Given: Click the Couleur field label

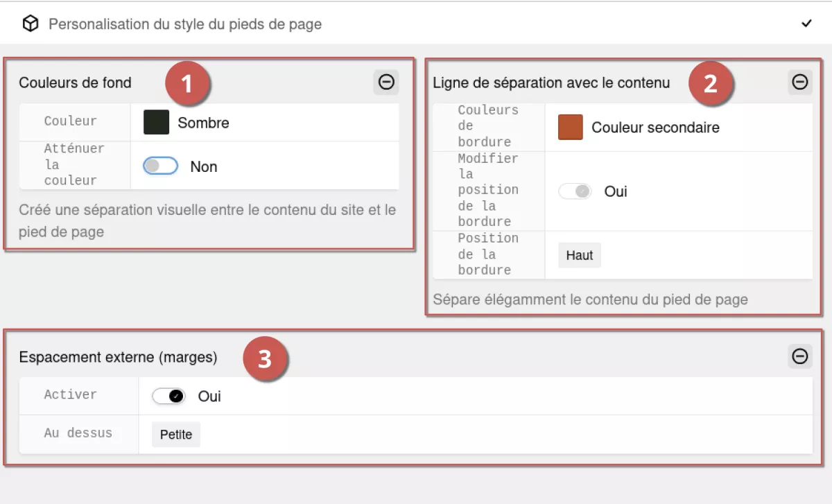Looking at the screenshot, I should (x=71, y=121).
